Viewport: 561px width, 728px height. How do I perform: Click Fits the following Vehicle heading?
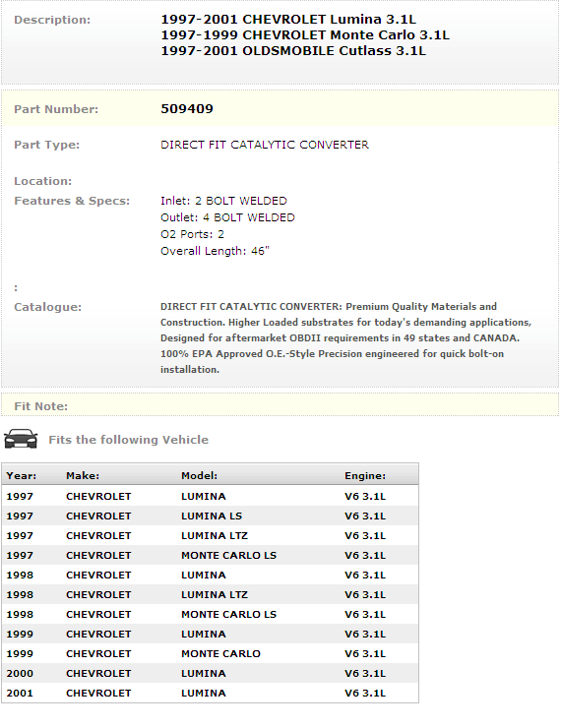(x=129, y=440)
